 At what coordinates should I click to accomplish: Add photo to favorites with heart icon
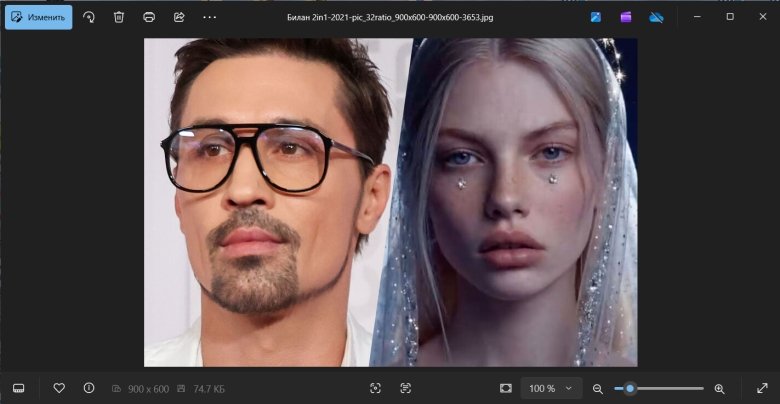[x=59, y=388]
